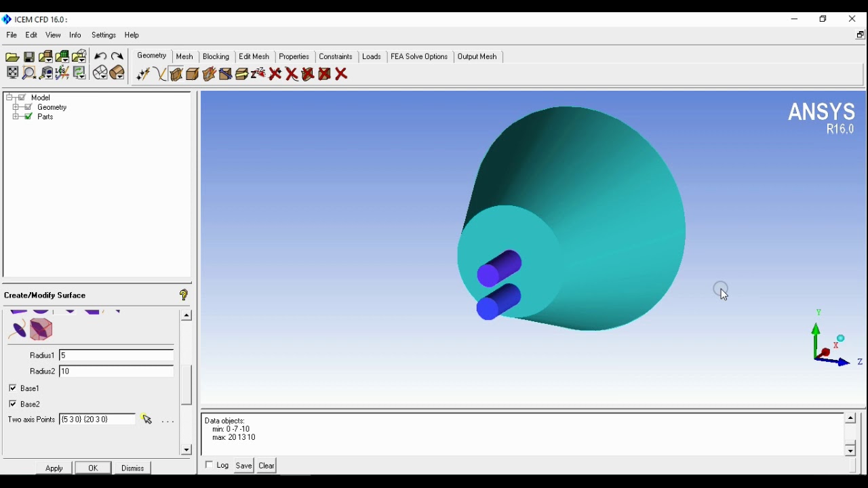868x488 pixels.
Task: Select Create/Modify Surface tool
Action: [x=176, y=74]
